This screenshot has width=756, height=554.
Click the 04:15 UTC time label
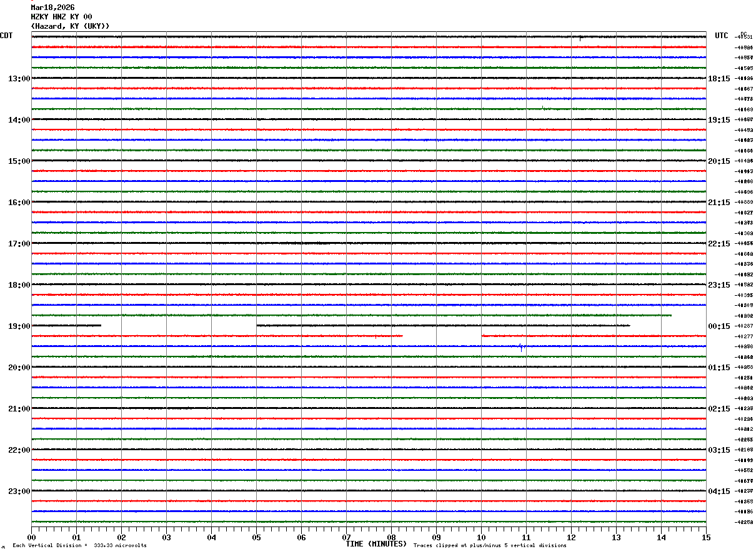(719, 491)
